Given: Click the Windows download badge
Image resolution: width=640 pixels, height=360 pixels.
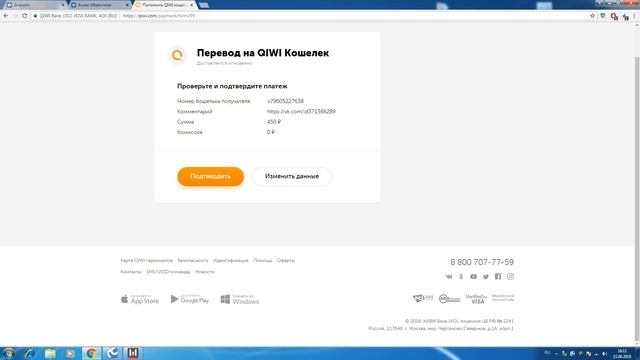Looking at the screenshot, I should point(240,299).
